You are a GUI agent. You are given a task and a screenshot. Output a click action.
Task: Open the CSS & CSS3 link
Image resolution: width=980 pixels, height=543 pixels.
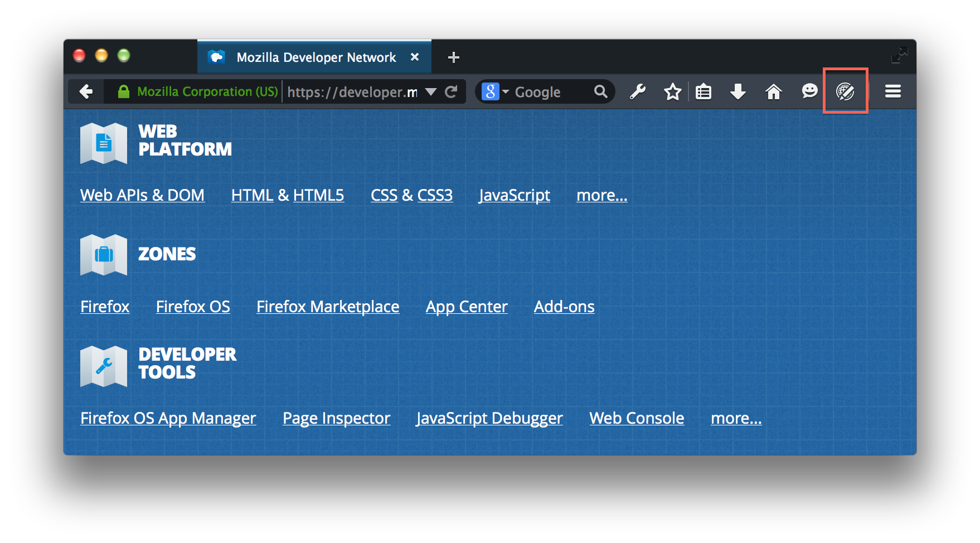click(x=412, y=196)
